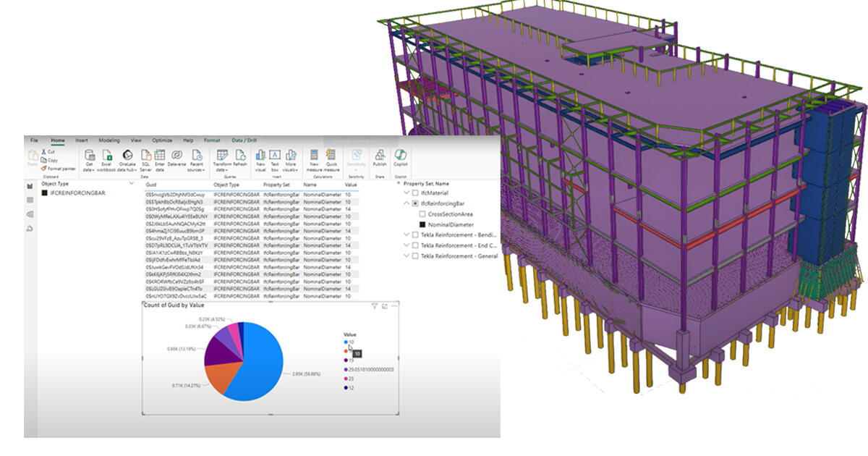Open Excel workbook via its ribbon icon

pos(106,156)
